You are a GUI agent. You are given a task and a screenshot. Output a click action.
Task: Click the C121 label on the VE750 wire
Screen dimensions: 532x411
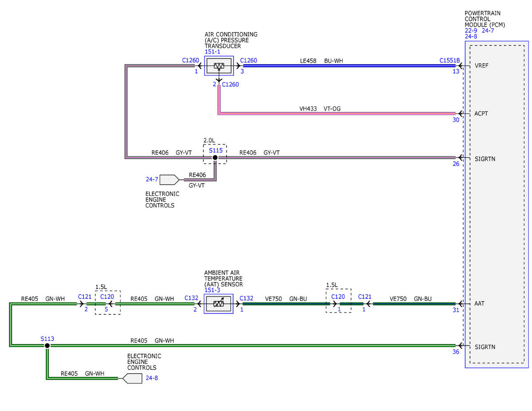364,297
